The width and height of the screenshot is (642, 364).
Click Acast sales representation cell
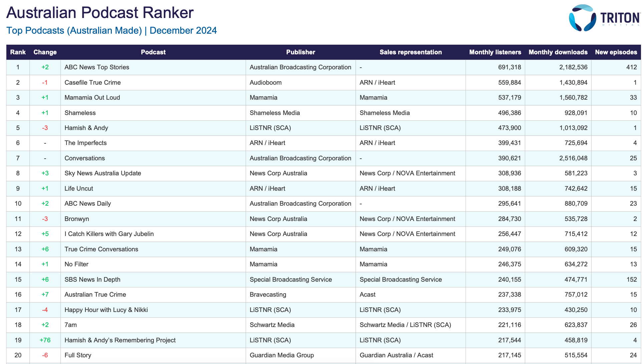411,295
